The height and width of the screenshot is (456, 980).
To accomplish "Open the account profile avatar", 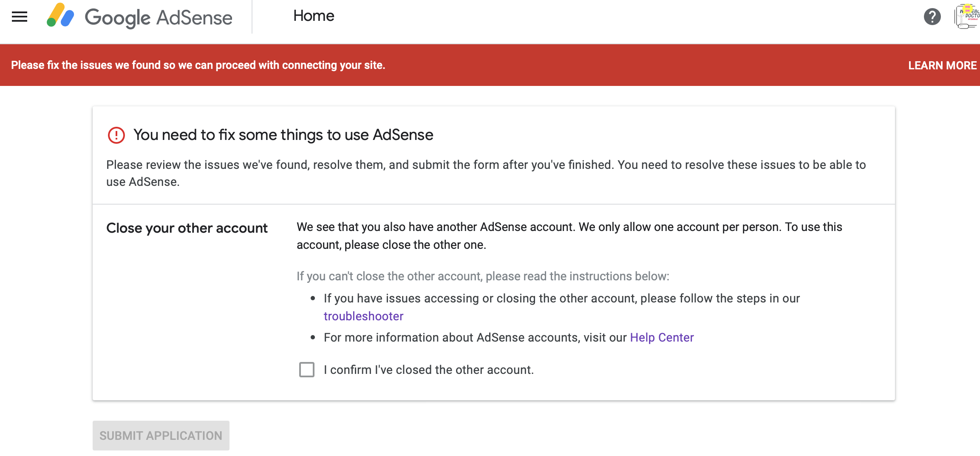I will 967,17.
